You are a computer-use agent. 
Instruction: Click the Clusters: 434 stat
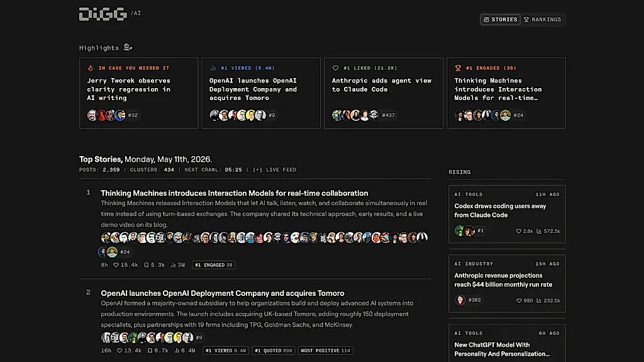[152, 169]
